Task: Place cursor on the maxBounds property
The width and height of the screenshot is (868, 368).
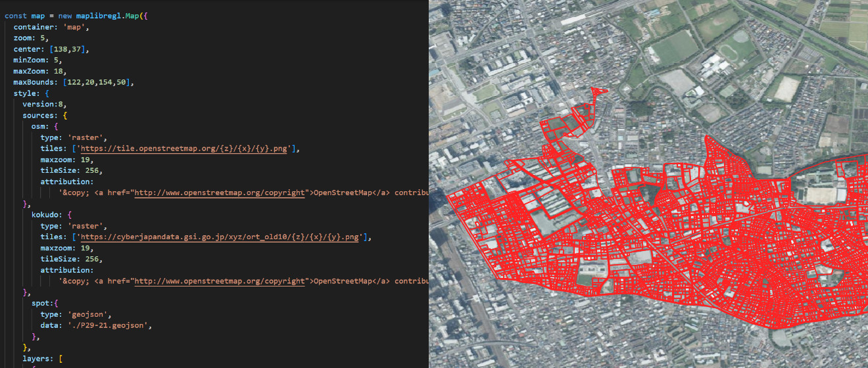Action: 34,82
